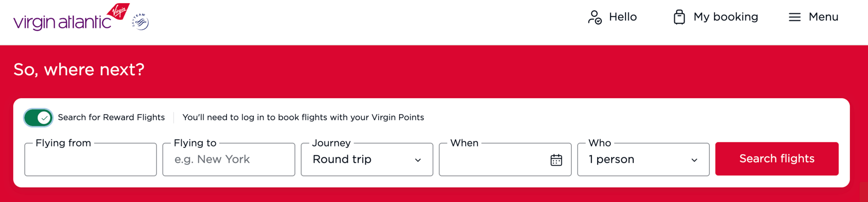
Task: Click the SkyTeam alliance emblem
Action: pos(141,22)
